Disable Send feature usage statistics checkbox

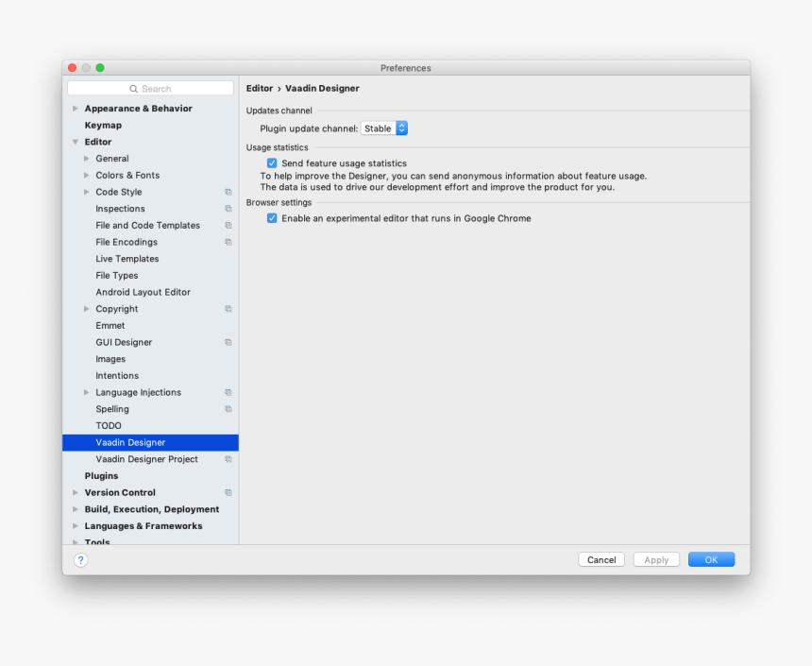point(272,163)
